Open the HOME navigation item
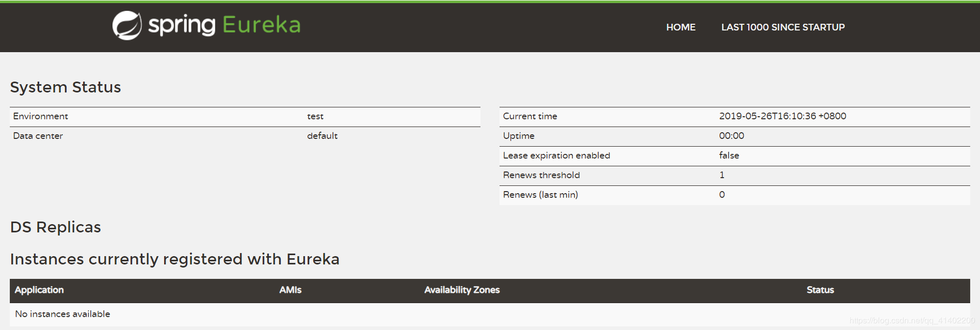This screenshot has width=980, height=330. click(x=681, y=27)
